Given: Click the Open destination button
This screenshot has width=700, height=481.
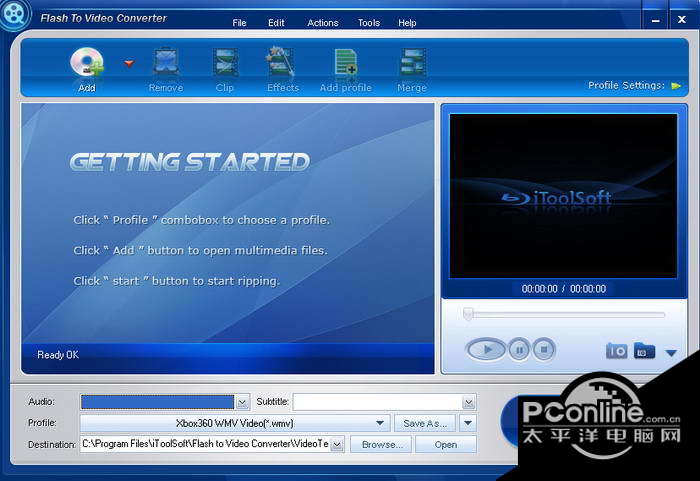Looking at the screenshot, I should [x=446, y=445].
